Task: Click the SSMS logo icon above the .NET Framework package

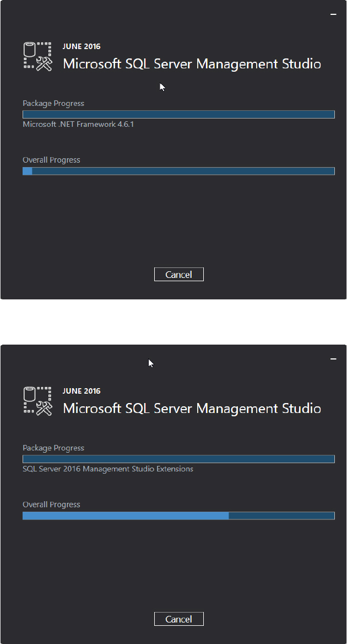Action: tap(37, 56)
